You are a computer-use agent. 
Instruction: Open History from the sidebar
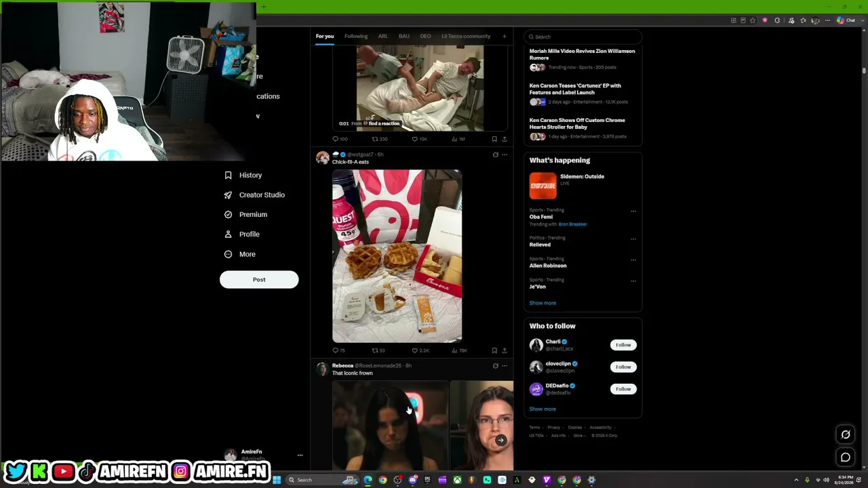pyautogui.click(x=243, y=175)
